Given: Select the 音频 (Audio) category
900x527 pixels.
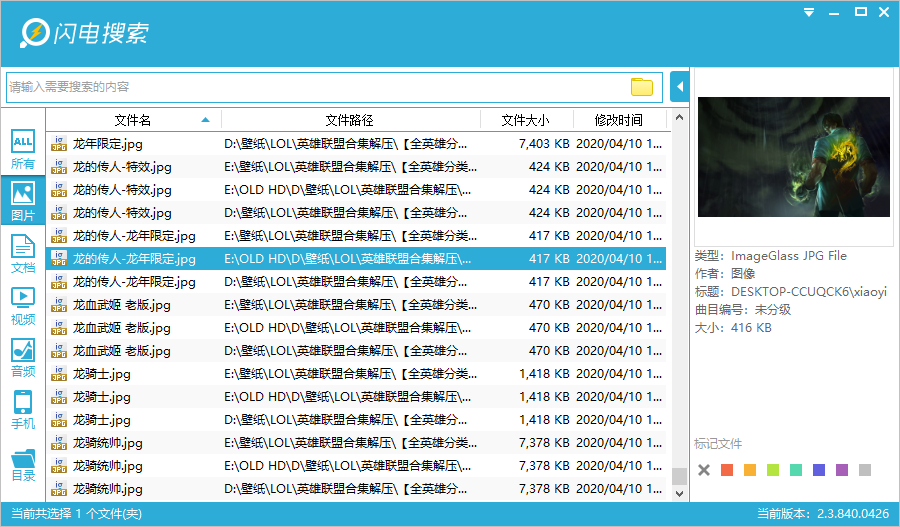Looking at the screenshot, I should (x=22, y=357).
